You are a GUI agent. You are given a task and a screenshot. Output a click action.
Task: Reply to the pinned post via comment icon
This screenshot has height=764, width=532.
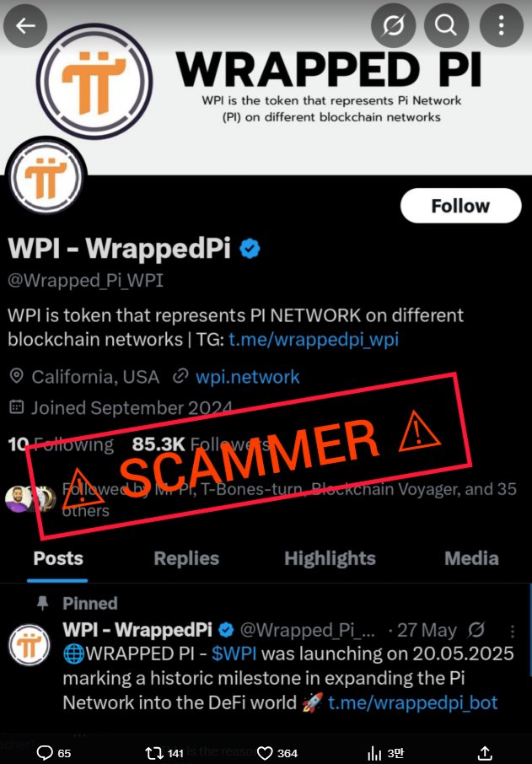45,753
